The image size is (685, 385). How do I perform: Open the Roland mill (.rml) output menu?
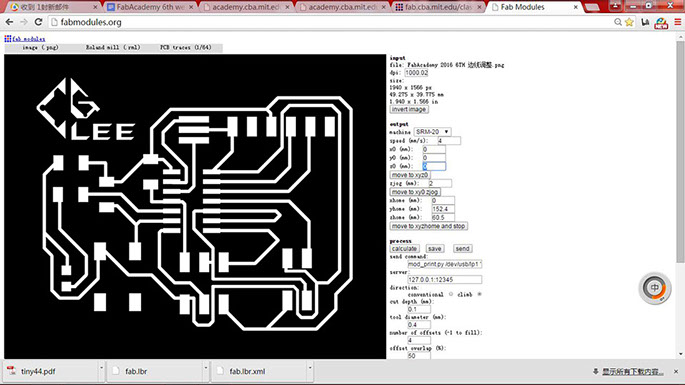113,47
